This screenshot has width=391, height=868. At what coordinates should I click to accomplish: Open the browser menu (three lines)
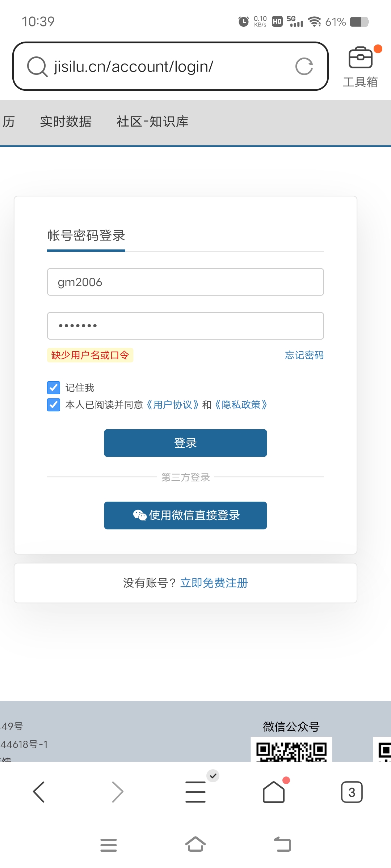[195, 792]
